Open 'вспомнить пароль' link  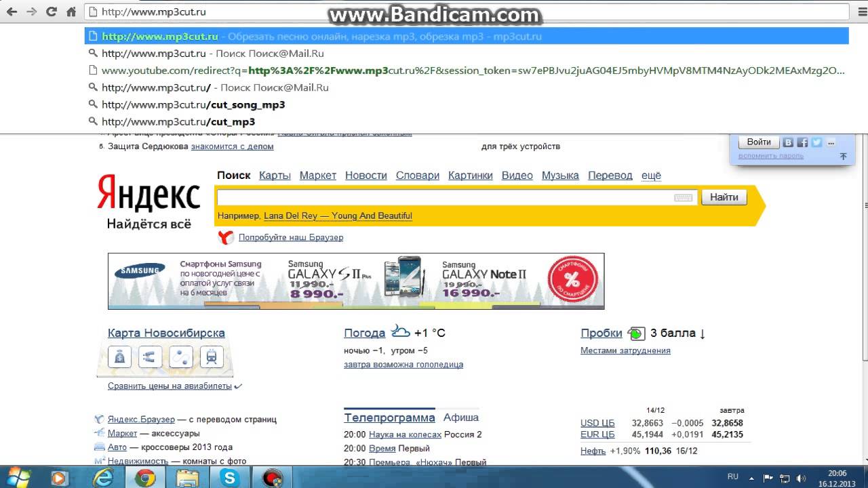coord(771,156)
